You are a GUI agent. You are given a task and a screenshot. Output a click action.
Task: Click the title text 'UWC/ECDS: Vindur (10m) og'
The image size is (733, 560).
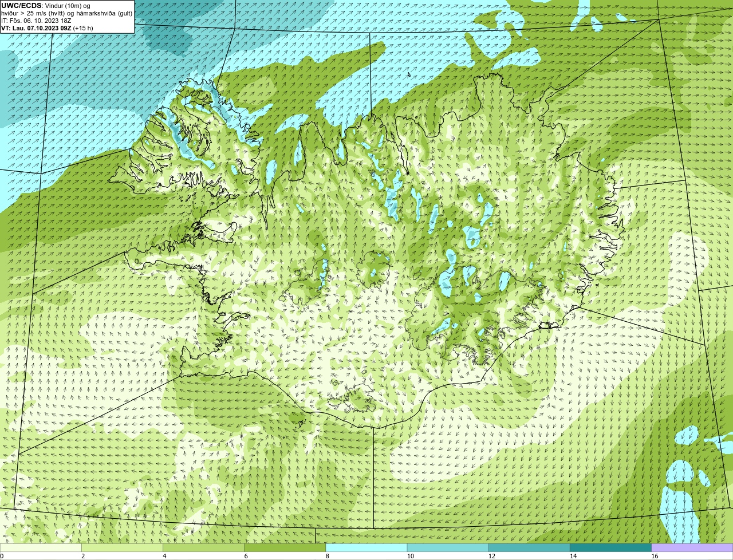46,6
